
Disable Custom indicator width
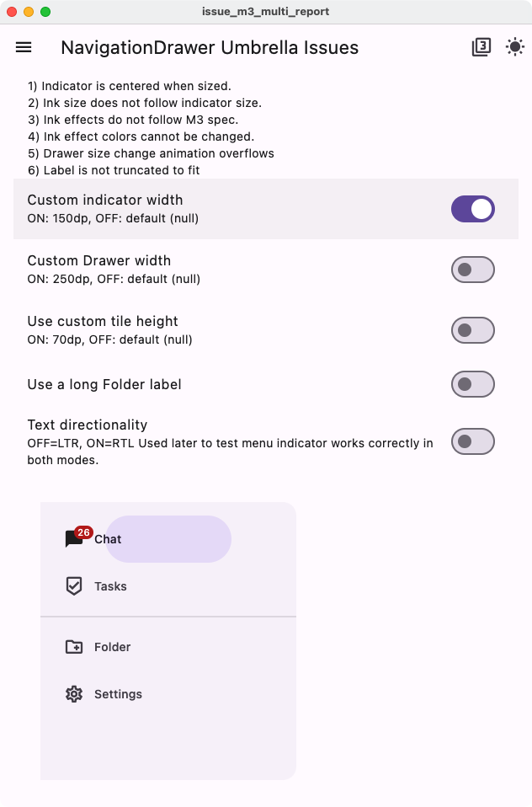click(x=472, y=208)
